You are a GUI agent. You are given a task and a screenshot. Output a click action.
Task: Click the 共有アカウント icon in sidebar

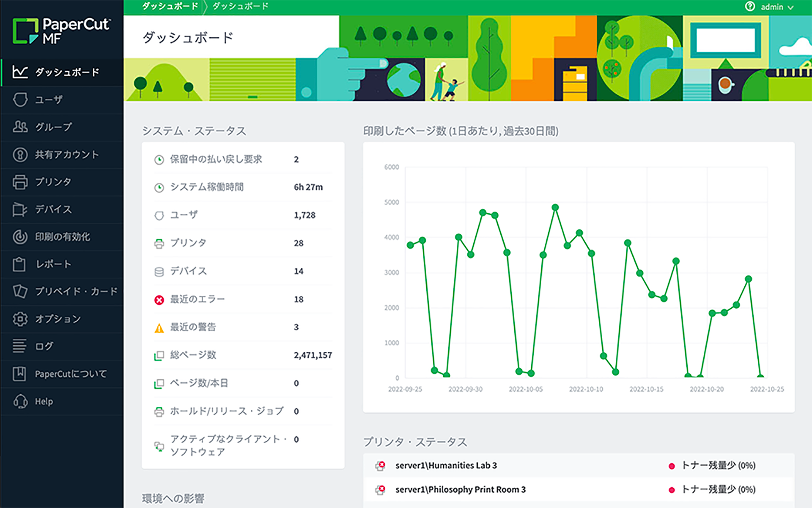[20, 155]
